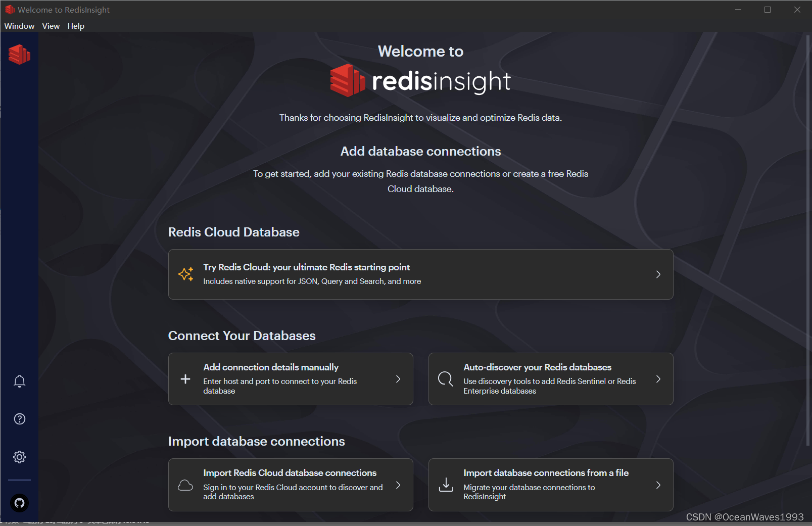The width and height of the screenshot is (812, 526).
Task: Click 'Sign in to your Redis Cloud account' text
Action: [293, 492]
